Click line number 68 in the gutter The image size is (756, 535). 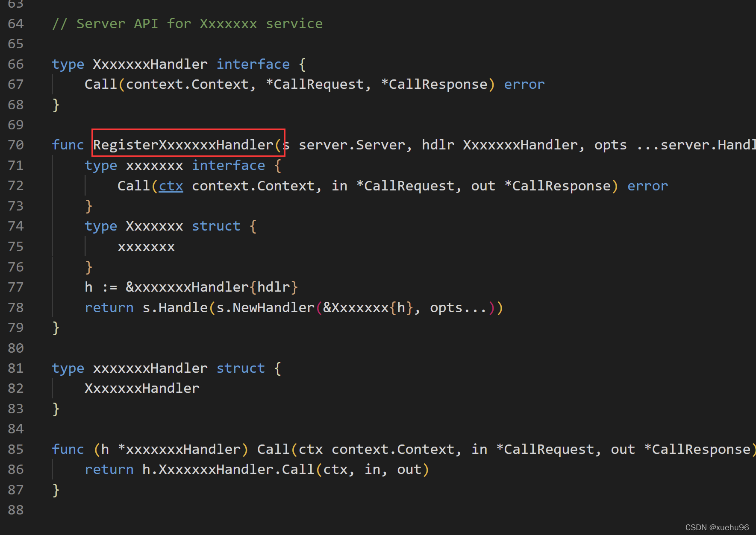pyautogui.click(x=16, y=105)
